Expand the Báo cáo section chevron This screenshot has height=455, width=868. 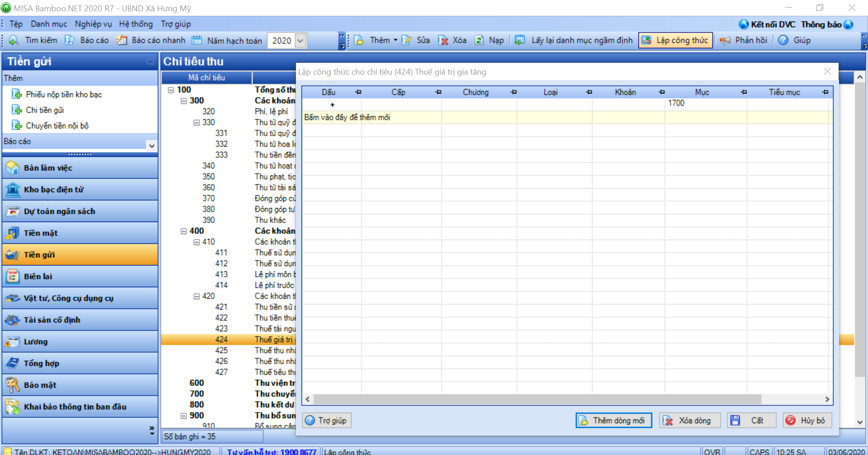[x=152, y=145]
